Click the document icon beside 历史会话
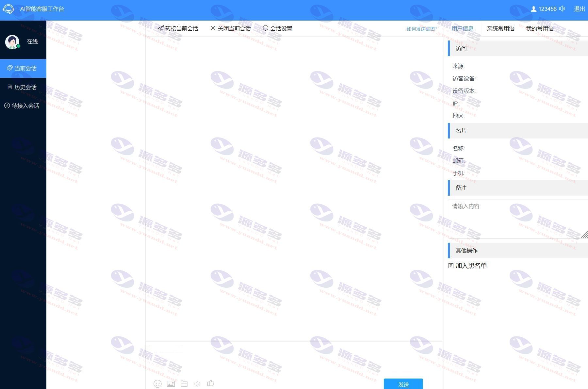This screenshot has width=588, height=389. pos(10,87)
